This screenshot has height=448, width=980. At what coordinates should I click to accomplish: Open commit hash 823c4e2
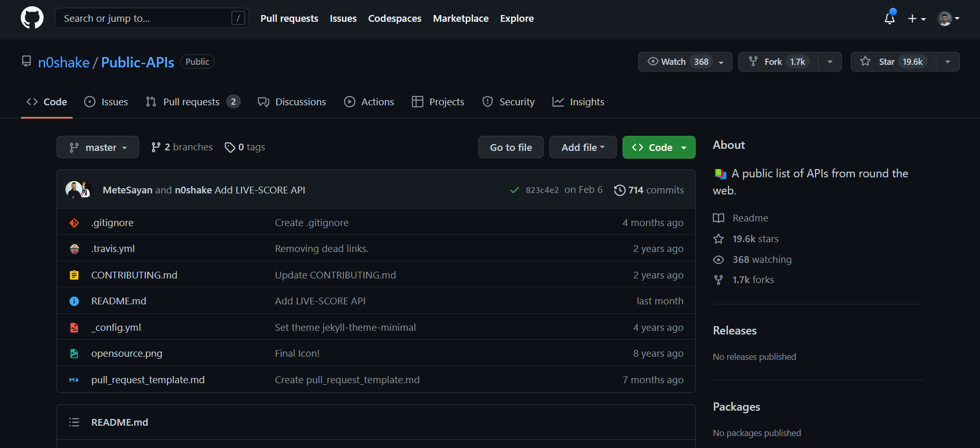542,190
